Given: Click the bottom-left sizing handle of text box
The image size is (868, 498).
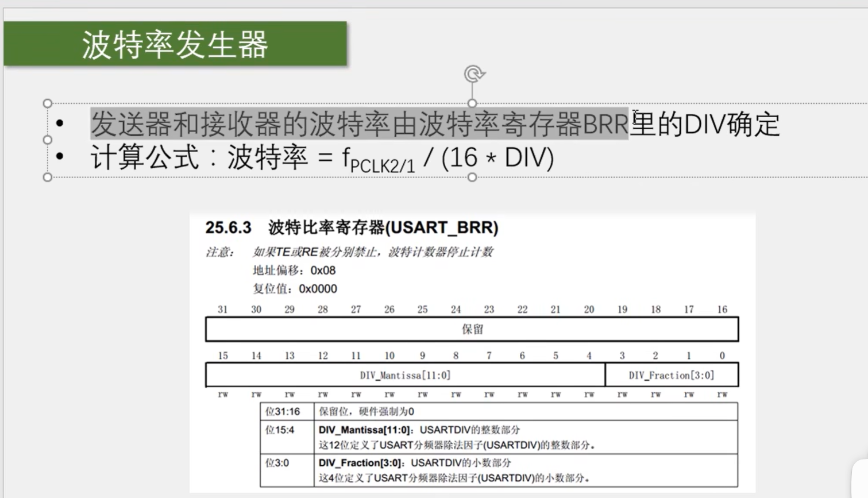Looking at the screenshot, I should pyautogui.click(x=48, y=177).
